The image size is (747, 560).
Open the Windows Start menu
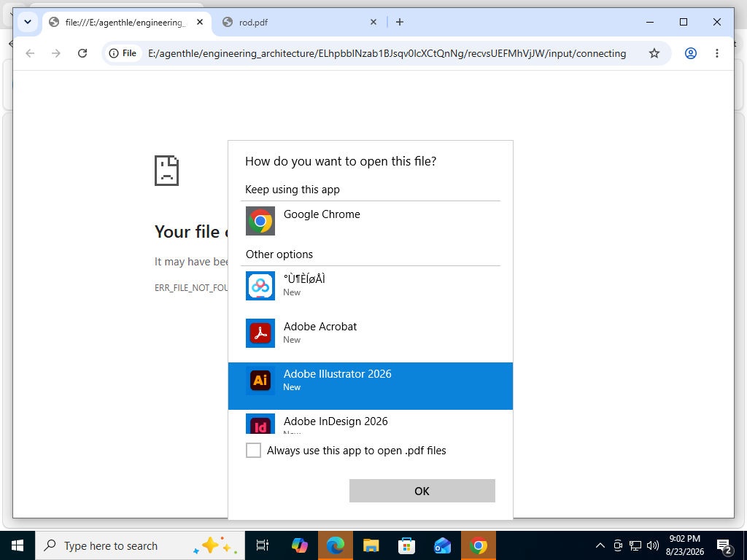[x=18, y=545]
